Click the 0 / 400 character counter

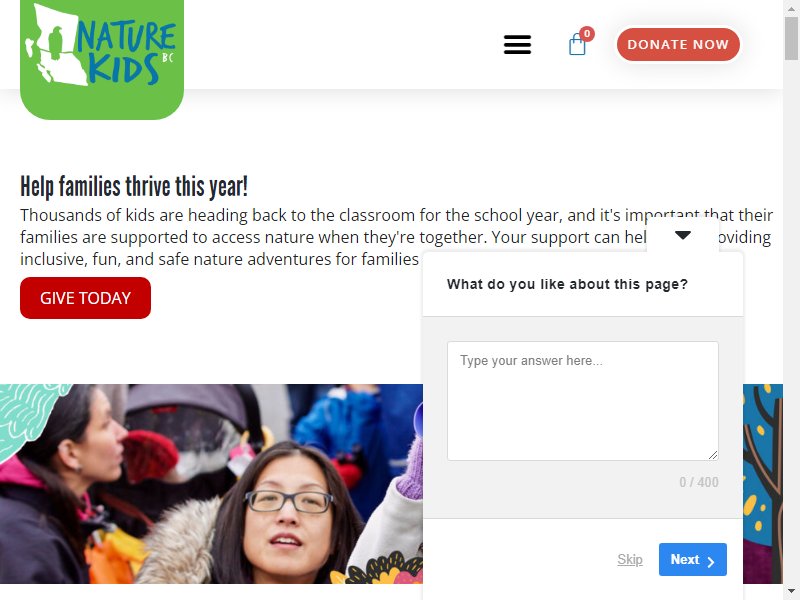pos(698,482)
